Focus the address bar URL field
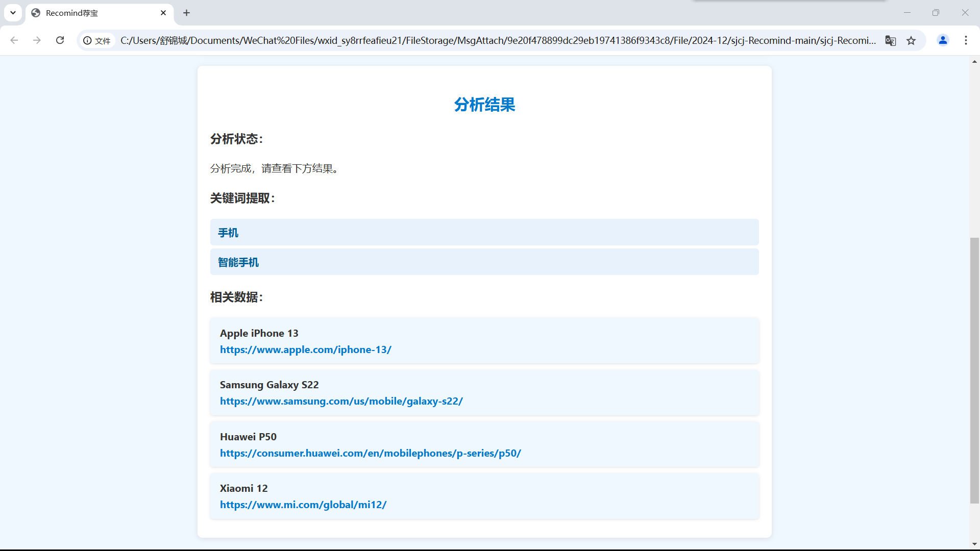 [x=498, y=40]
